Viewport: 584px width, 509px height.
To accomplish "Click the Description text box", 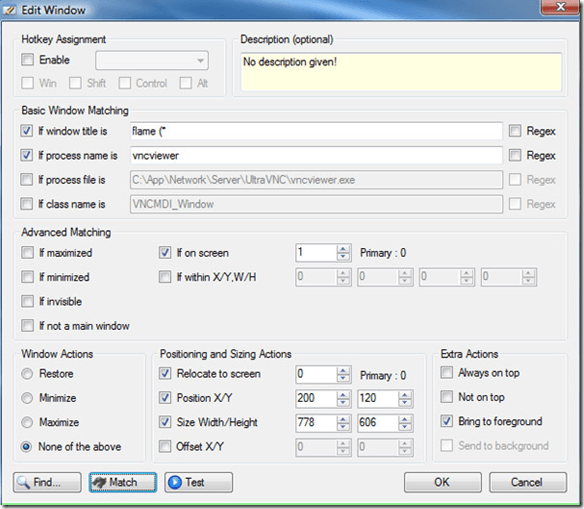I will pos(401,72).
